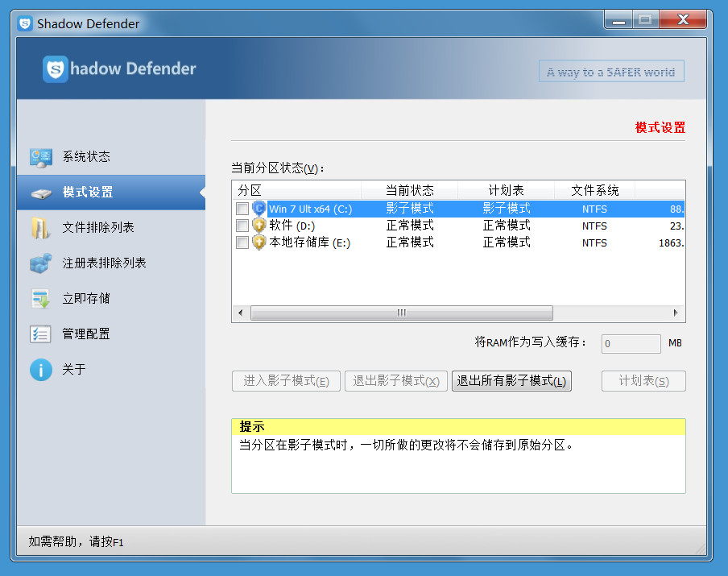
Task: Open the 立即存储 page
Action: (111, 298)
